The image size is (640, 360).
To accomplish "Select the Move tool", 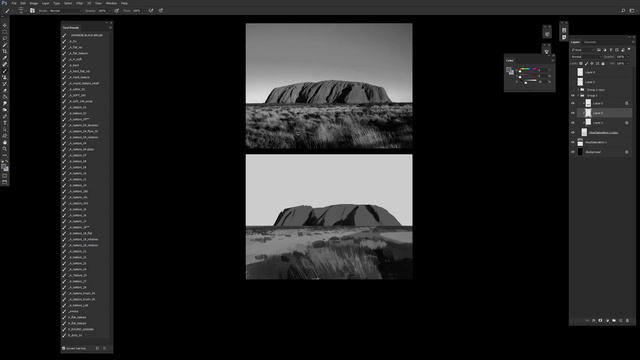I will pyautogui.click(x=5, y=25).
